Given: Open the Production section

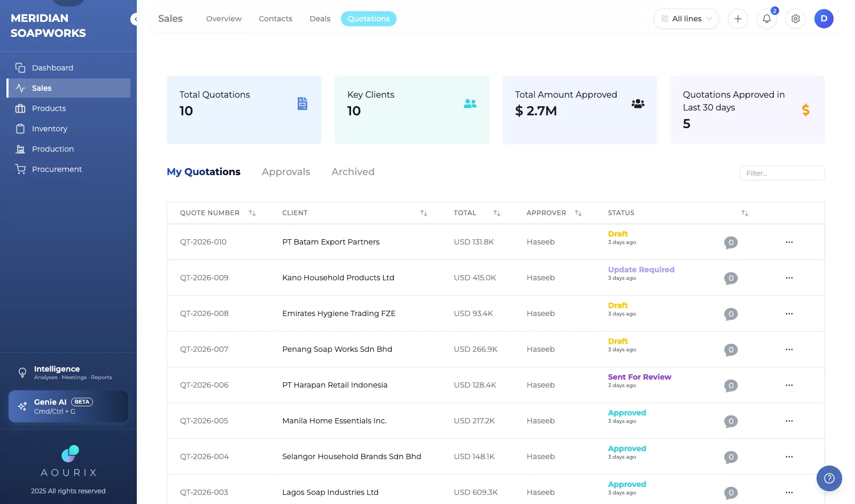Looking at the screenshot, I should click(x=68, y=149).
